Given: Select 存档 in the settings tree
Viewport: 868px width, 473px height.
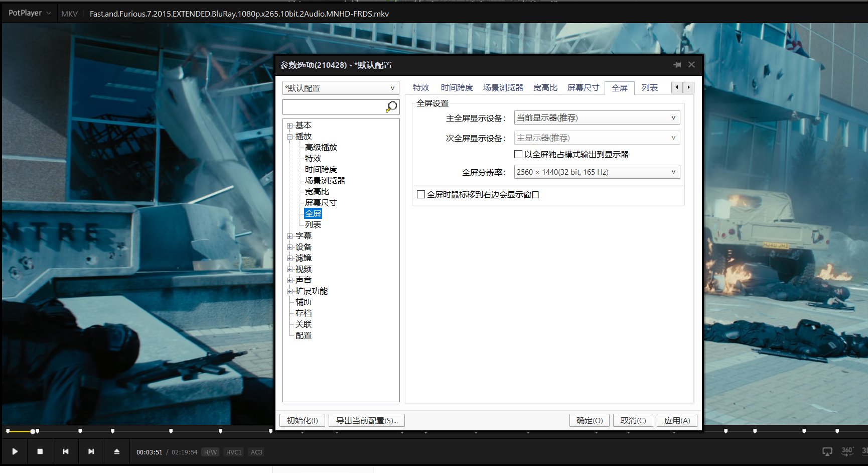Looking at the screenshot, I should tap(304, 313).
